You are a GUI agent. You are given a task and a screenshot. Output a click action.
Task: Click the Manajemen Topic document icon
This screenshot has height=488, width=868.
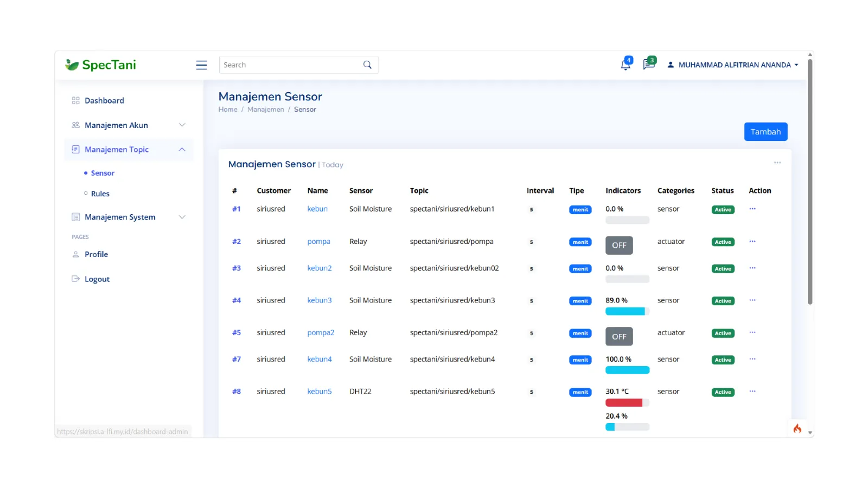pos(75,150)
